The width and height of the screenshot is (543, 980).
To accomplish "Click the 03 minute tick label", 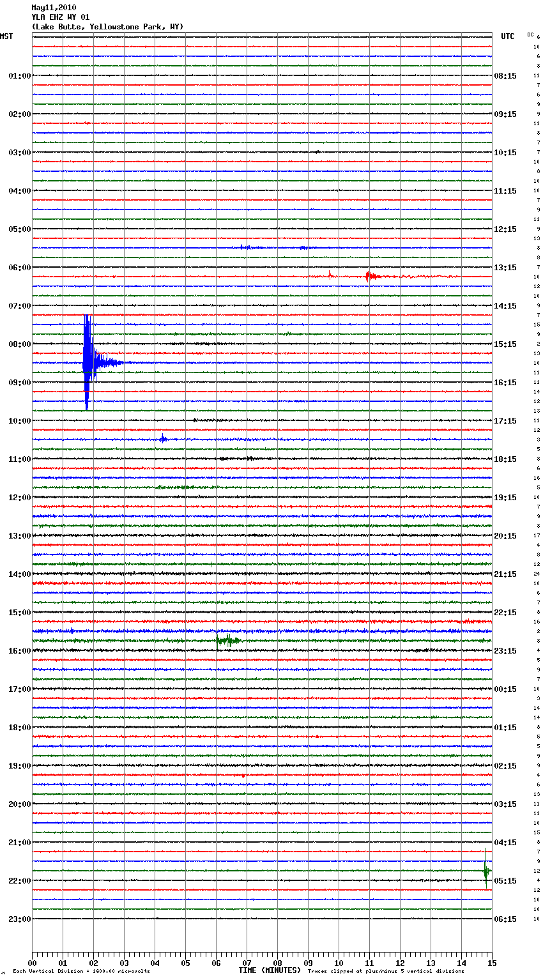I will point(124,963).
